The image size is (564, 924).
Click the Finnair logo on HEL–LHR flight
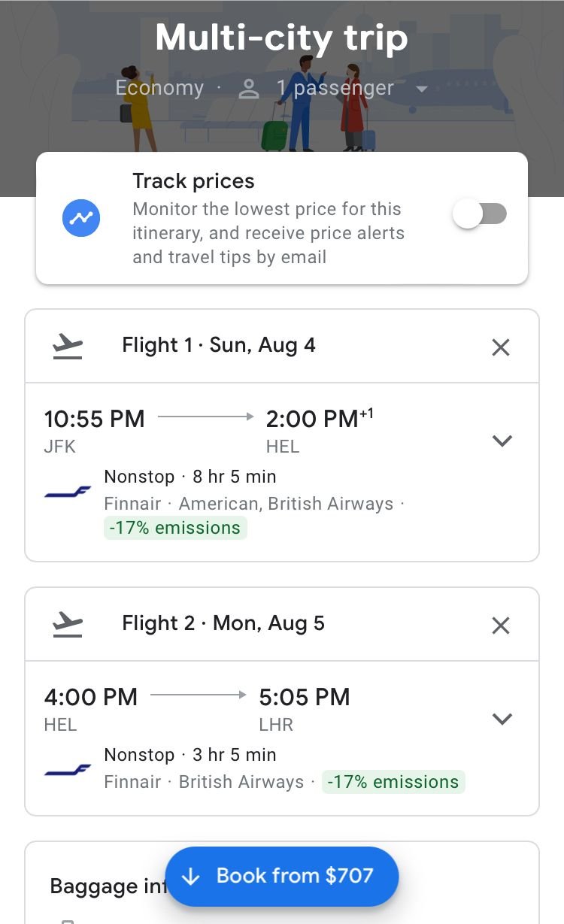[x=68, y=770]
